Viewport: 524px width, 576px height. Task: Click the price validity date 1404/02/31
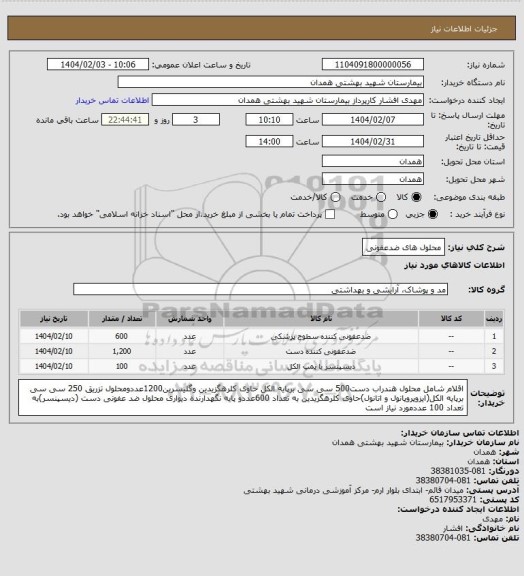pyautogui.click(x=373, y=141)
